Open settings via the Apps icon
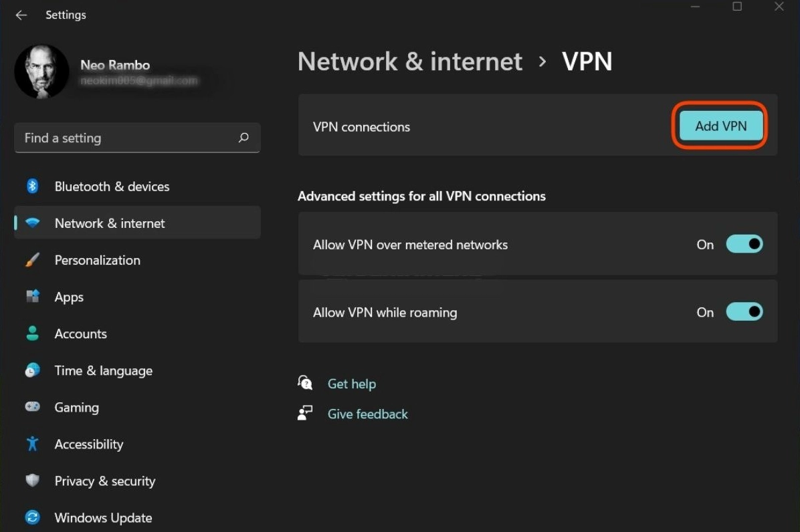 coord(33,297)
